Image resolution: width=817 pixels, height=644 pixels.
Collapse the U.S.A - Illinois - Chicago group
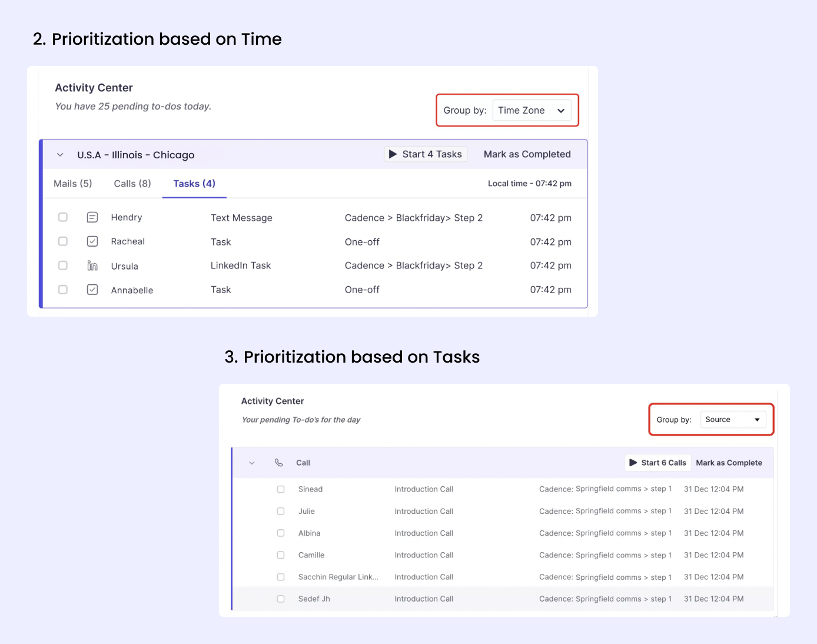pyautogui.click(x=59, y=154)
